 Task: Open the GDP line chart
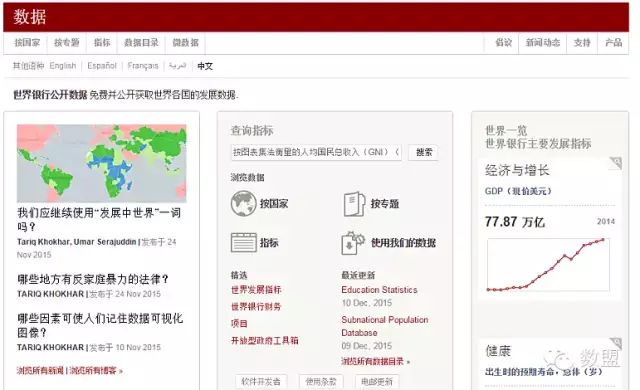pyautogui.click(x=548, y=265)
